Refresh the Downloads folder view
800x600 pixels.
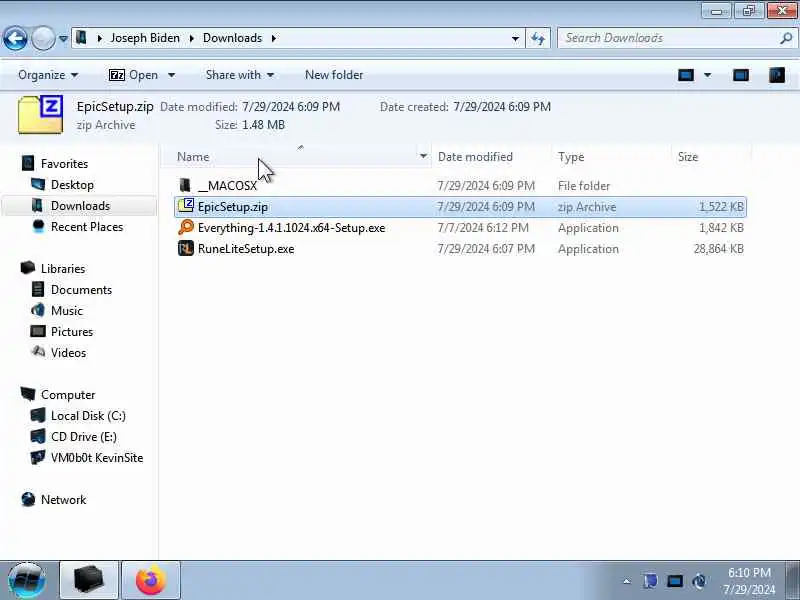pos(538,39)
